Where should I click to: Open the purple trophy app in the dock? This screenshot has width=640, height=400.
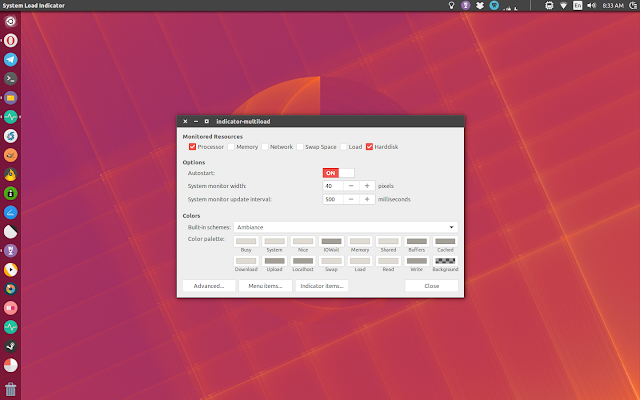click(x=11, y=251)
